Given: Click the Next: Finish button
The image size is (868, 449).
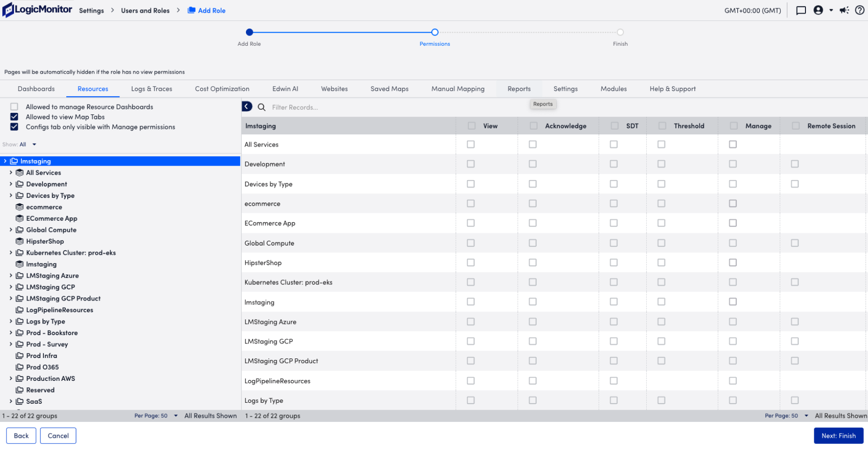Looking at the screenshot, I should click(x=839, y=435).
